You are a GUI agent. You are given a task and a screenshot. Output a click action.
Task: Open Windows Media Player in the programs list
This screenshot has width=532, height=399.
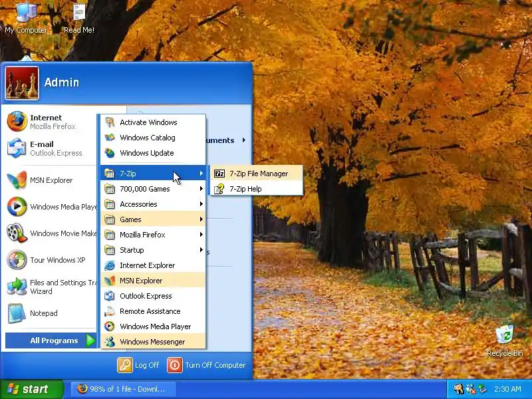coord(153,327)
